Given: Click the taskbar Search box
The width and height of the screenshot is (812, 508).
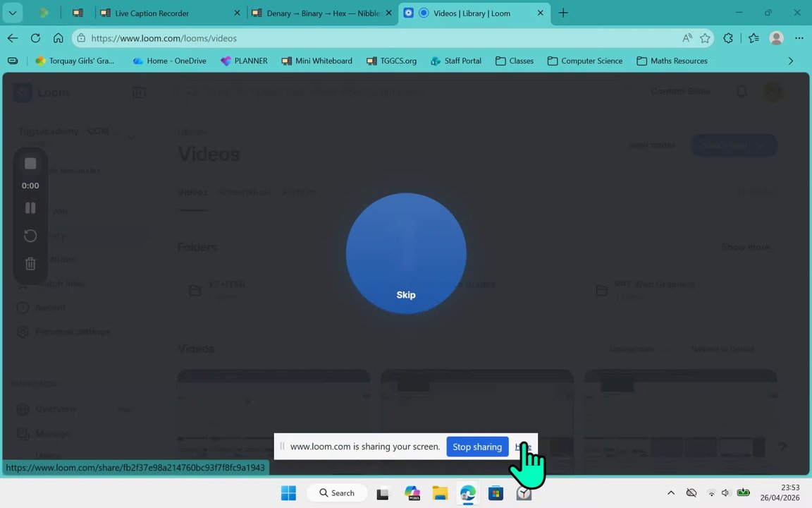Looking at the screenshot, I should (x=337, y=493).
